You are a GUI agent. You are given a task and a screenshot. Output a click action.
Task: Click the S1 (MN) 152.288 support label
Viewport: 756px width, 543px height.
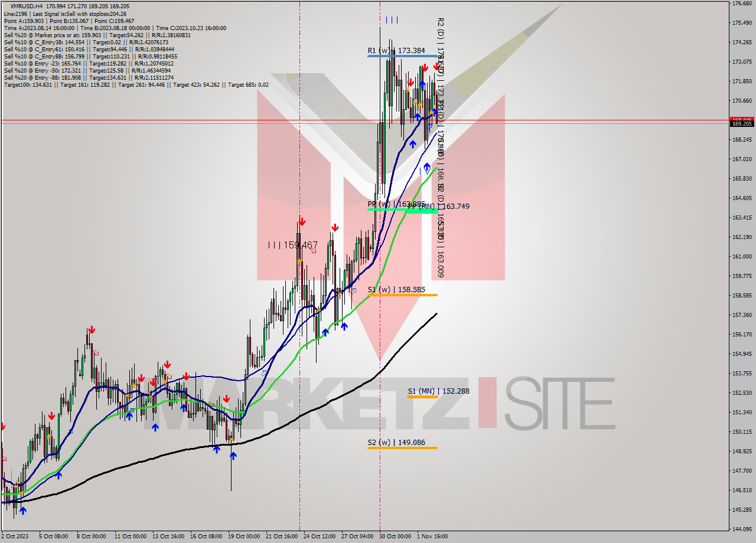pyautogui.click(x=439, y=391)
